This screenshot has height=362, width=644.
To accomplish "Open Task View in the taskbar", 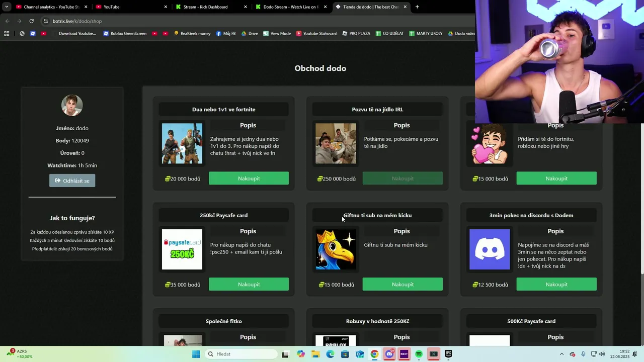I will [285, 354].
